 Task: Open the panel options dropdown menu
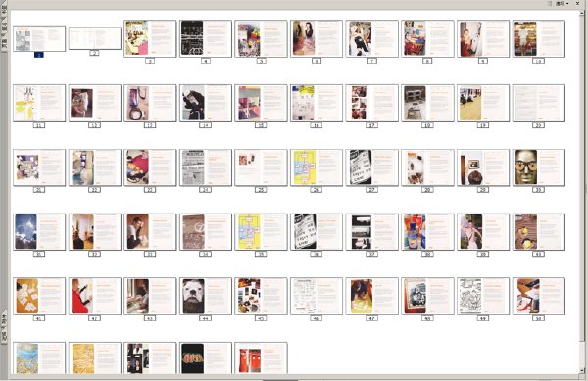(x=562, y=3)
